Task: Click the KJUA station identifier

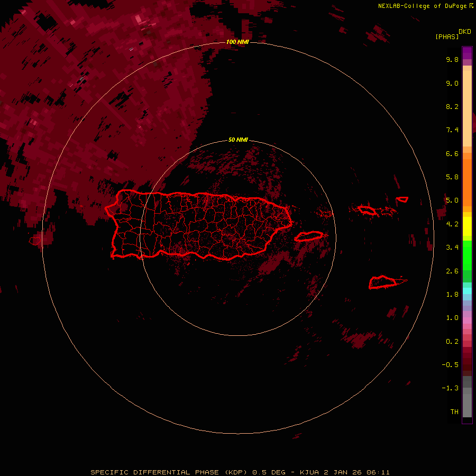Action: pos(309,472)
